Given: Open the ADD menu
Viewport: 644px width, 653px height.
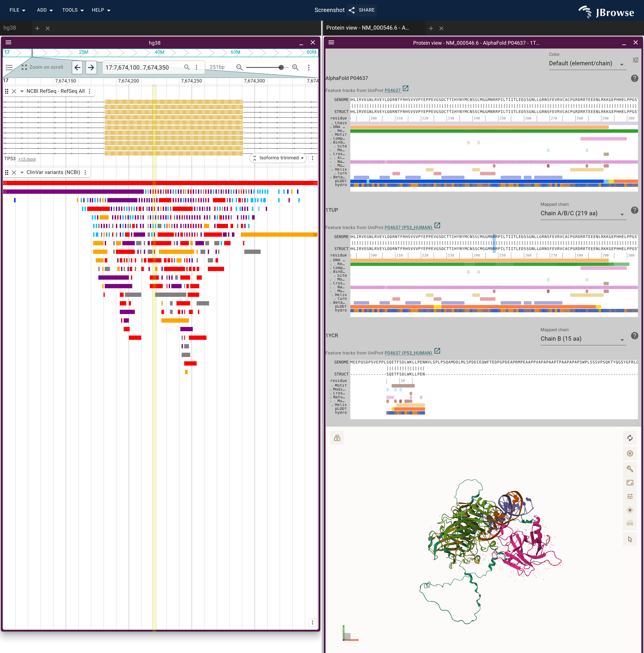Looking at the screenshot, I should point(45,10).
